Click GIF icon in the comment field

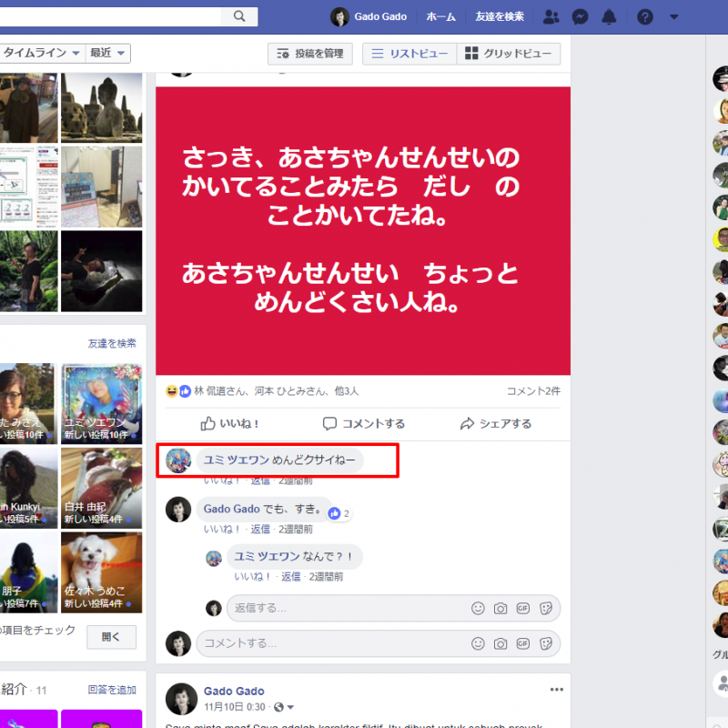point(522,643)
